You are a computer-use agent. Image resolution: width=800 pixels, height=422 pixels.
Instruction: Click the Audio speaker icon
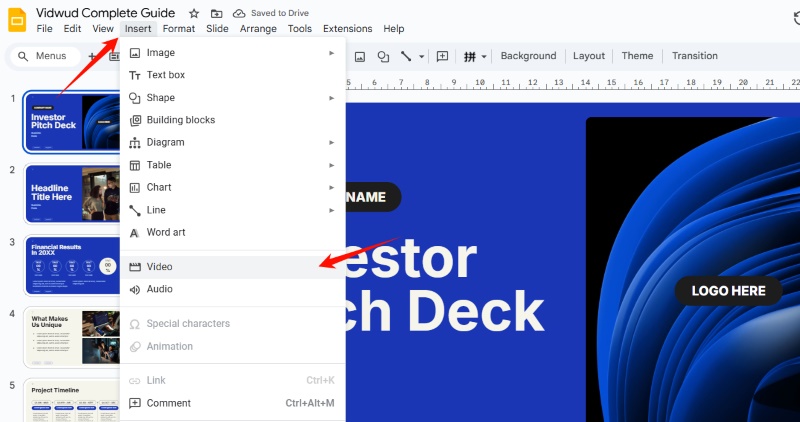(x=135, y=289)
